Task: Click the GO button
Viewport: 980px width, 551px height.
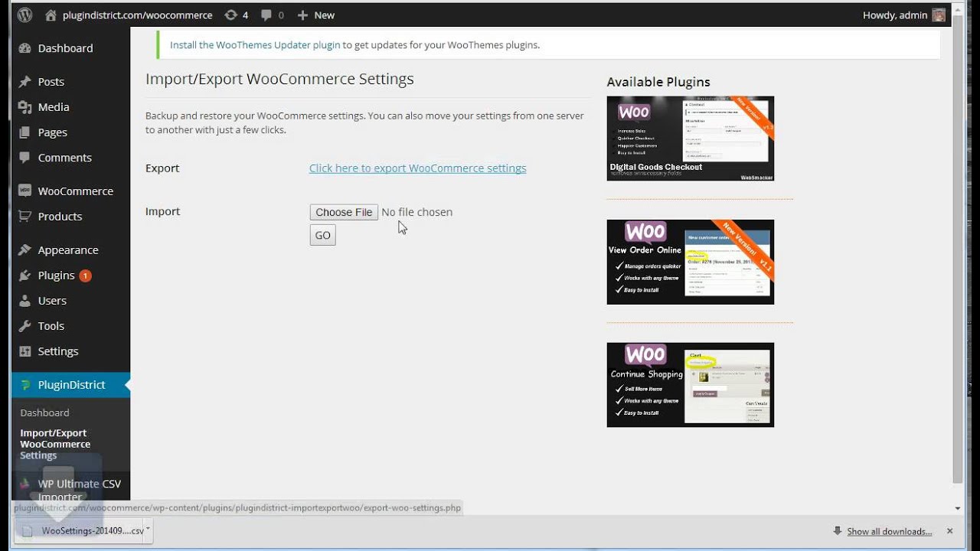Action: click(x=322, y=235)
